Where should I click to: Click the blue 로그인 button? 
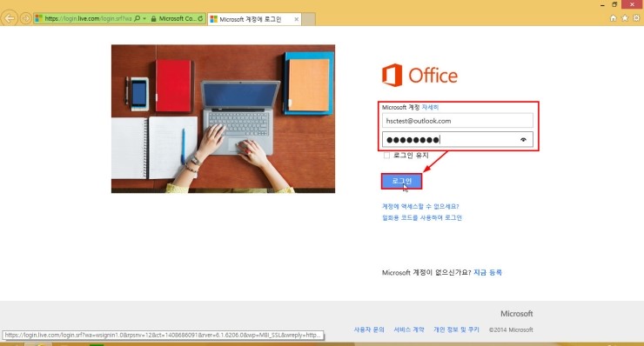pos(401,181)
